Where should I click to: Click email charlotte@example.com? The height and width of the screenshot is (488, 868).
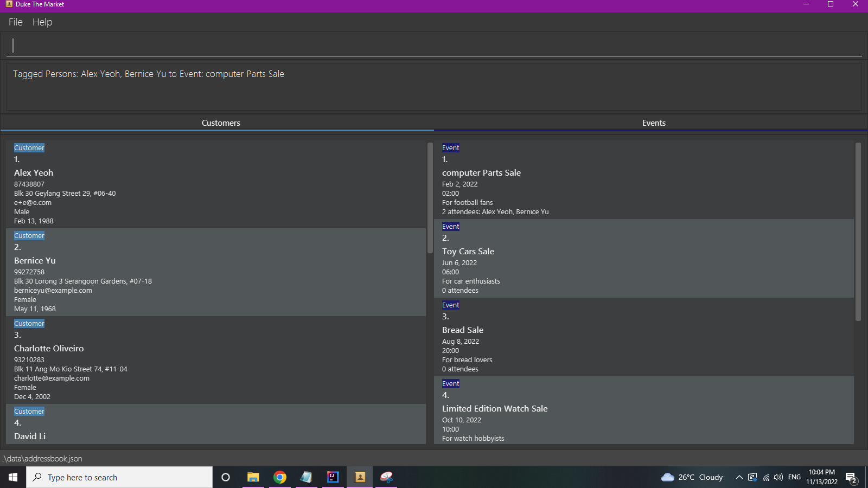click(x=52, y=378)
